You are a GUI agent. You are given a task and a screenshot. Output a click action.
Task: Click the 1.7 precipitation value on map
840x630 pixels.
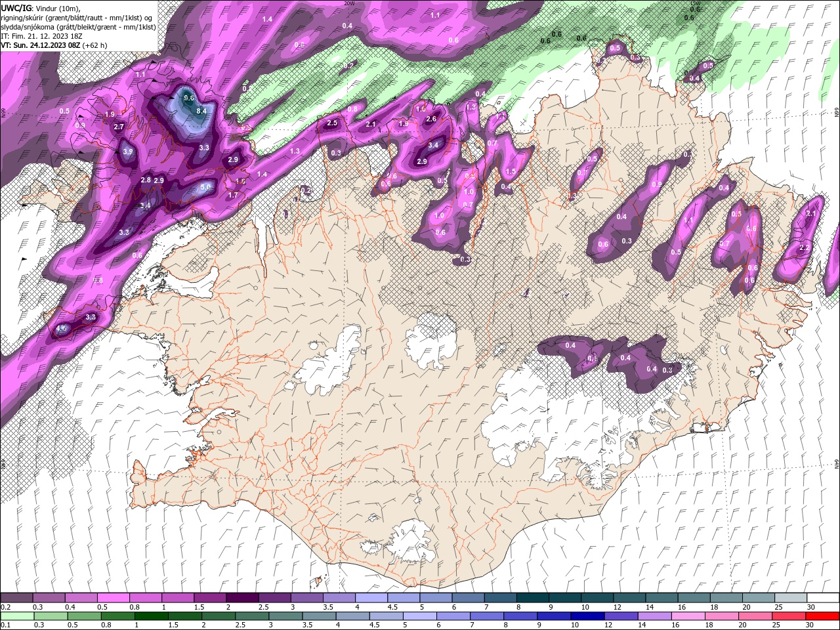(x=232, y=195)
